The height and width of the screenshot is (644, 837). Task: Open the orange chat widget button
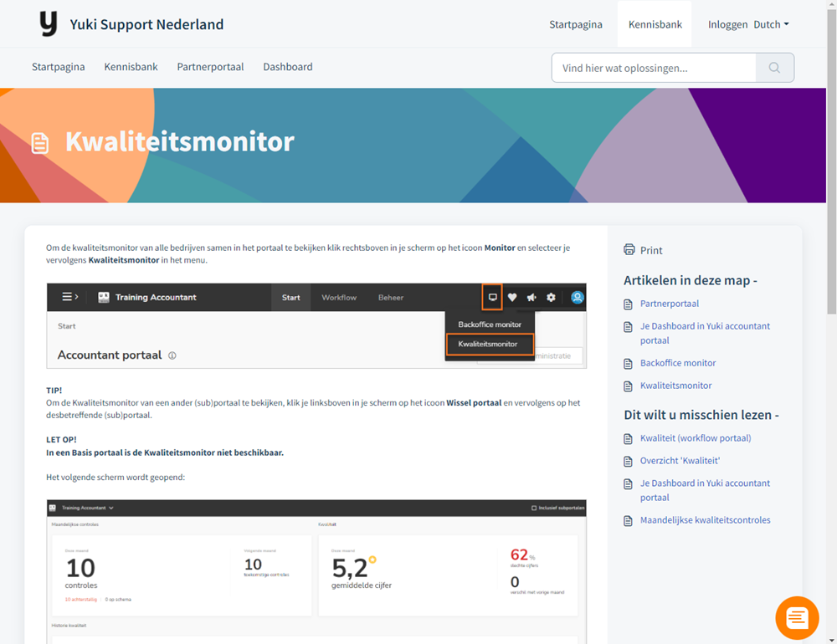click(797, 617)
